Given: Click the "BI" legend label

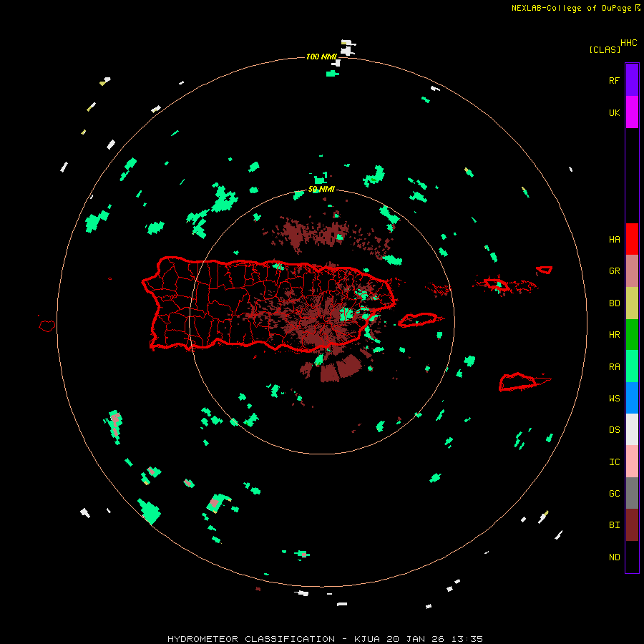Looking at the screenshot, I should (614, 525).
